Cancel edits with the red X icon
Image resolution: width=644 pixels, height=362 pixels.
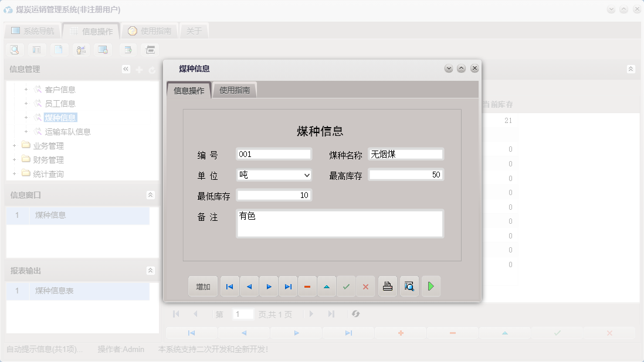click(x=365, y=286)
